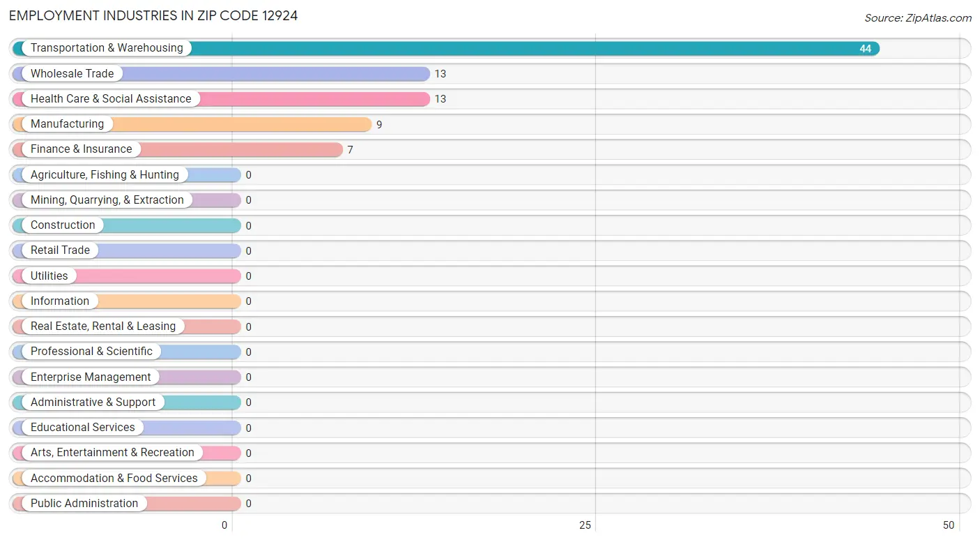Select Accommodation & Food Services label
The height and width of the screenshot is (542, 980).
point(114,478)
